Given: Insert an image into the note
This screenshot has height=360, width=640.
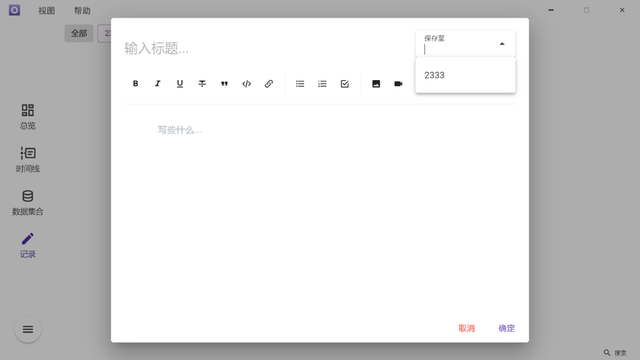Looking at the screenshot, I should pyautogui.click(x=376, y=84).
